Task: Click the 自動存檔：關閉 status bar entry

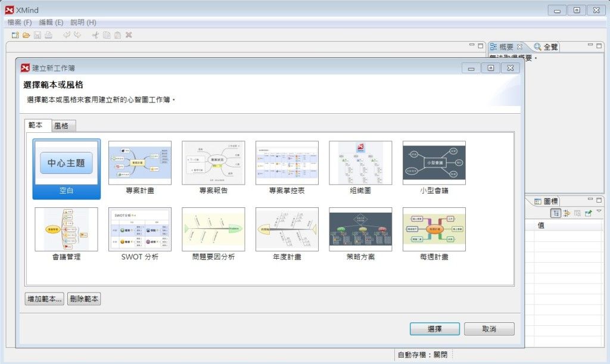Action: (422, 354)
